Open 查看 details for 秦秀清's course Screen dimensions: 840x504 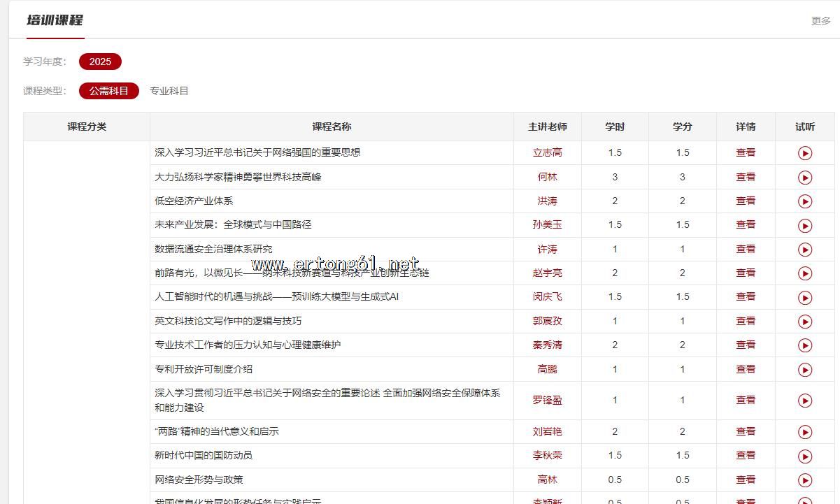746,345
